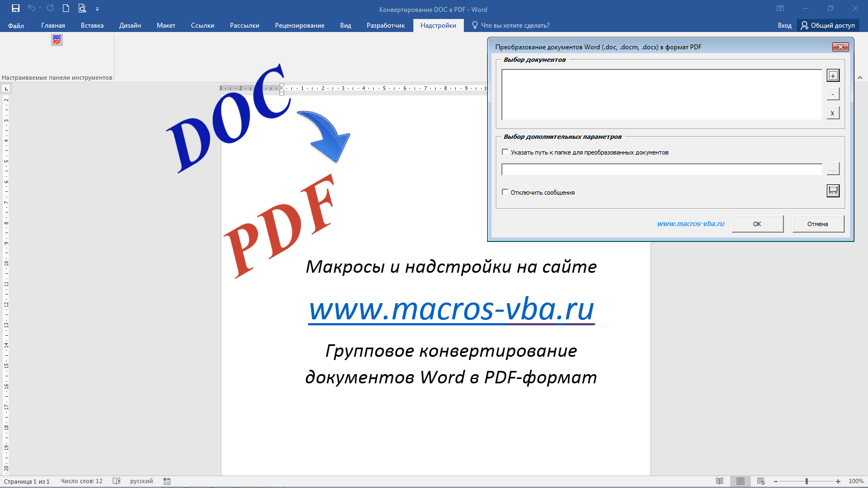Open quick access toolbar customization dropdown
This screenshot has width=868, height=488.
coord(97,8)
